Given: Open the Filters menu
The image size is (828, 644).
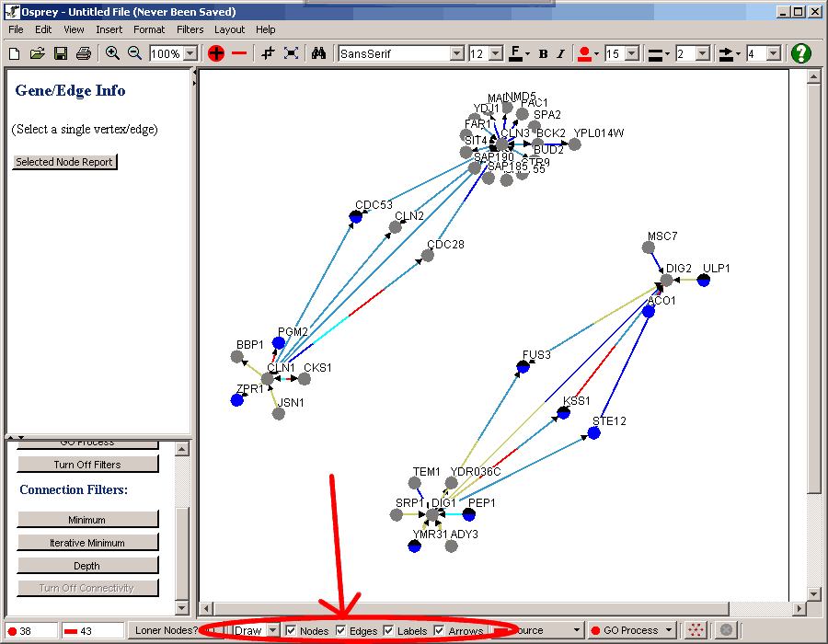Looking at the screenshot, I should [190, 29].
